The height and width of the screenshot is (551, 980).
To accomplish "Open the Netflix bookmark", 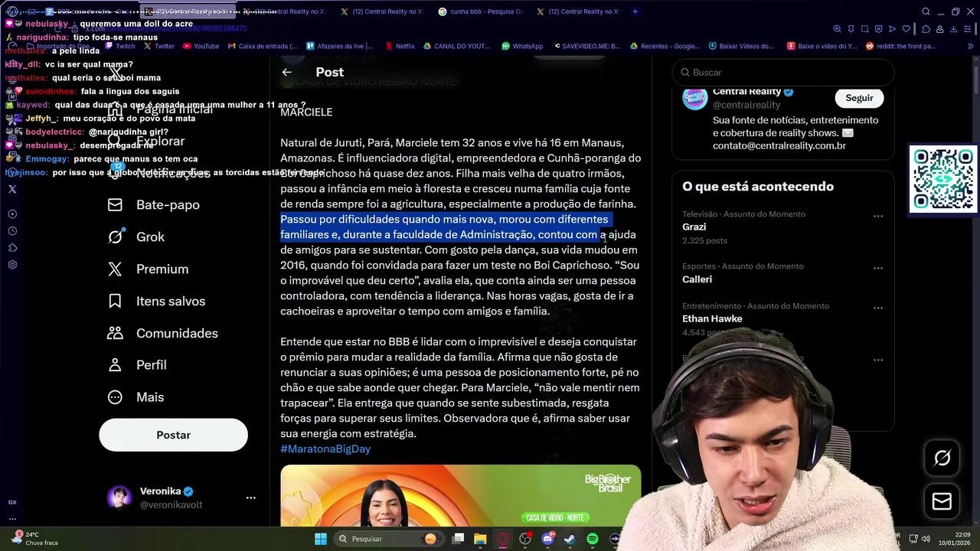I will [400, 46].
